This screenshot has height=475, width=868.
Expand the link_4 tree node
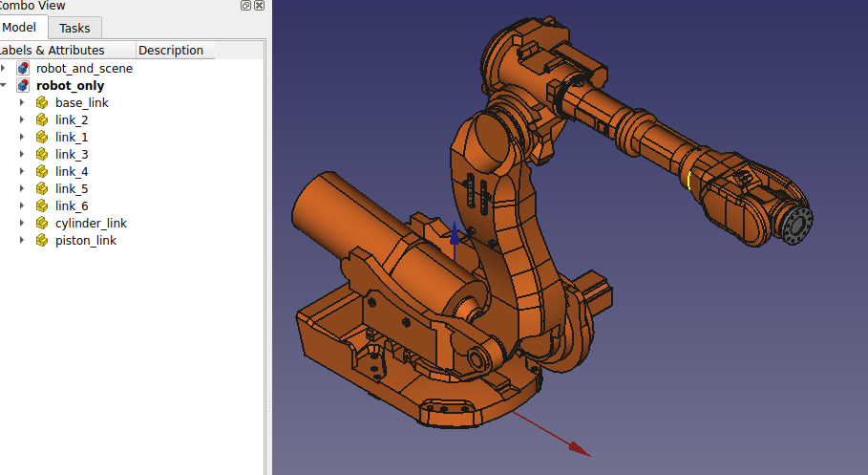point(22,172)
